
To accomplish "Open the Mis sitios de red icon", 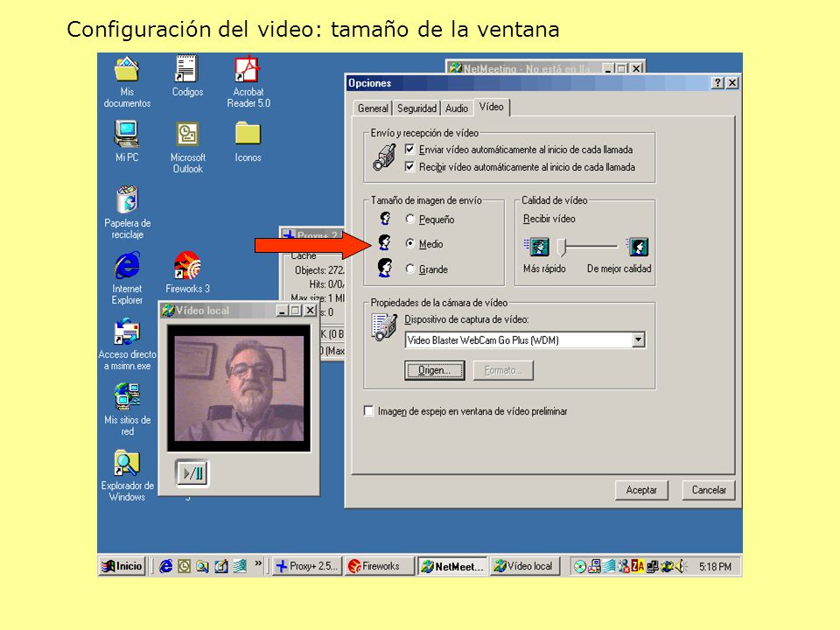I will [x=127, y=409].
